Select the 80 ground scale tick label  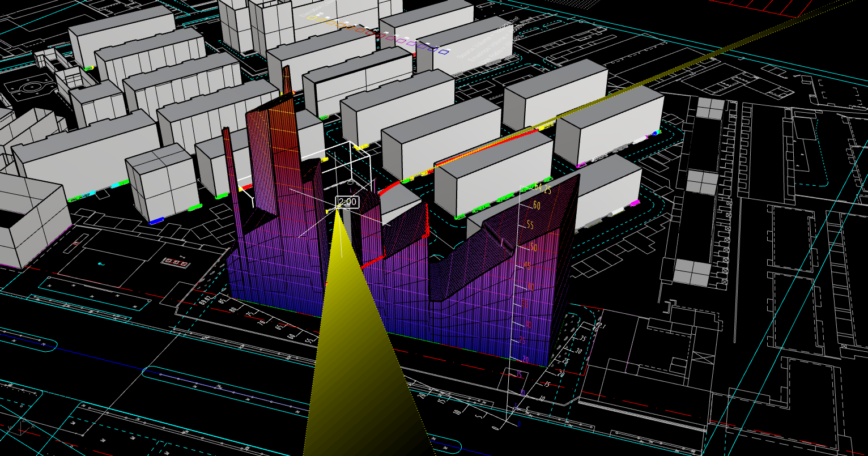pos(234,310)
